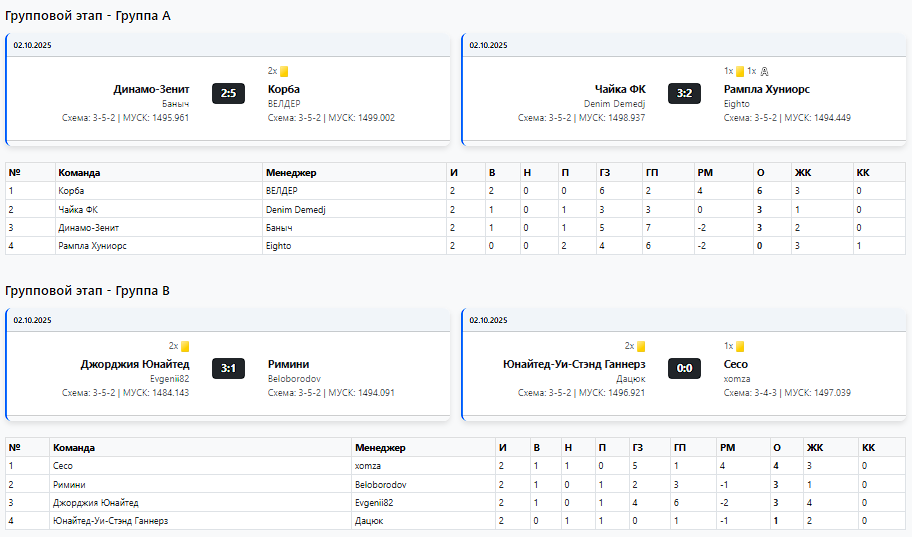Screen dimensions: 912x537
Task: Click Корба's yellow card icon
Action: (x=284, y=72)
